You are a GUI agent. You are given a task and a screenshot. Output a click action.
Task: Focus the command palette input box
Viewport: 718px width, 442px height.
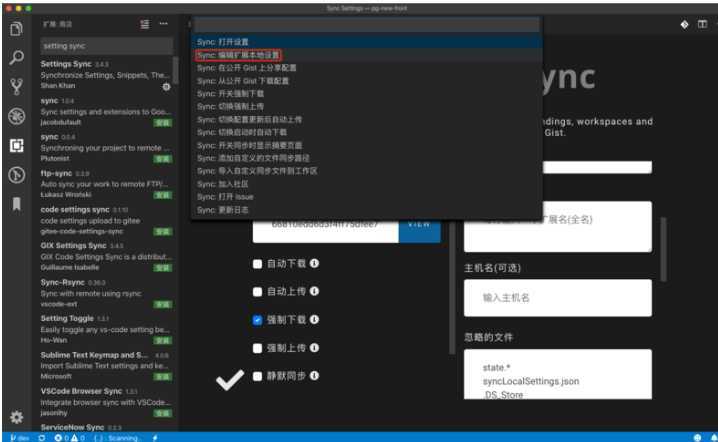point(366,25)
